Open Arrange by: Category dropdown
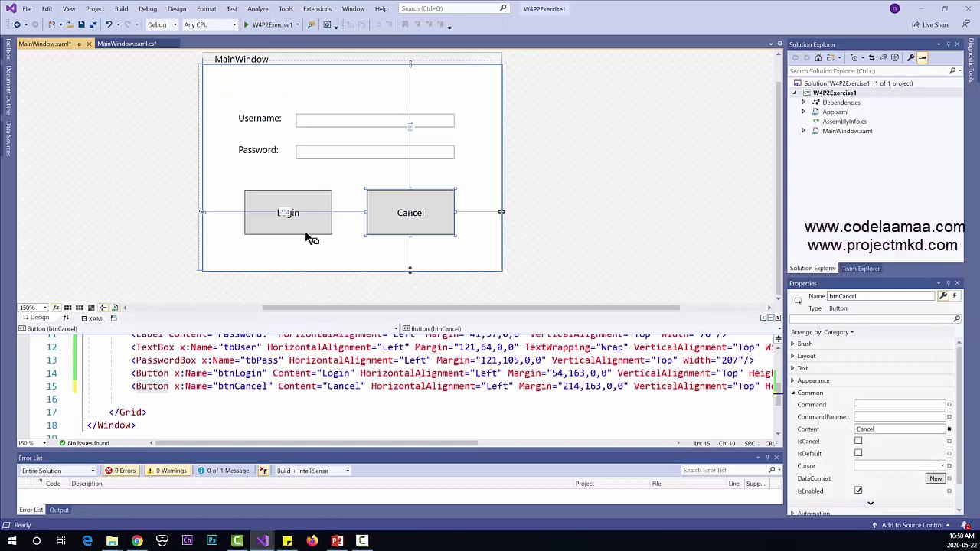 tap(822, 332)
